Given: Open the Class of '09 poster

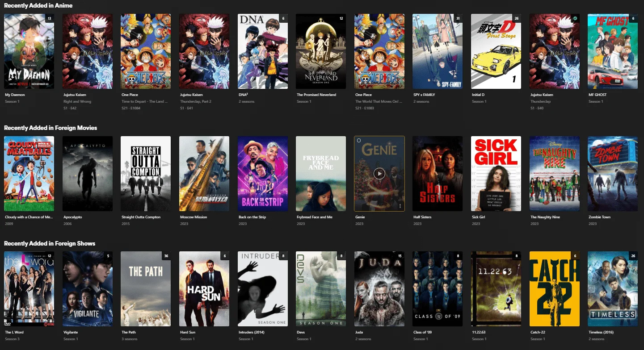Looking at the screenshot, I should (x=438, y=289).
